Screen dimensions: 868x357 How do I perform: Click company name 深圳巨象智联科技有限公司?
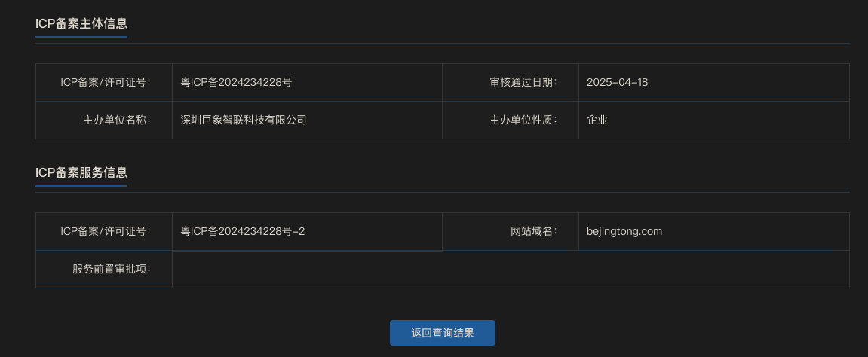(x=244, y=120)
